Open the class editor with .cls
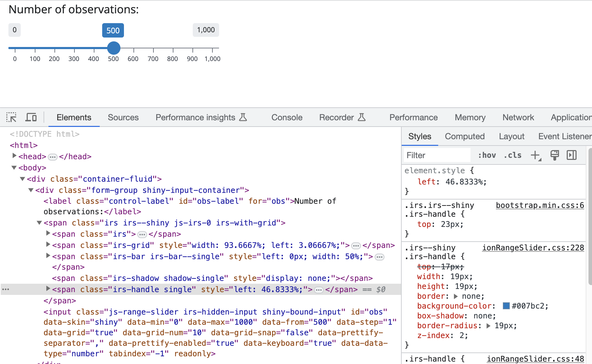 (512, 155)
